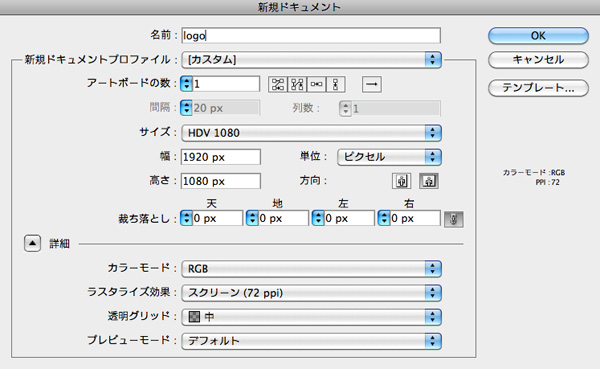Click the 地 bleed value field
Viewport: 600px width, 369px height.
coord(283,218)
